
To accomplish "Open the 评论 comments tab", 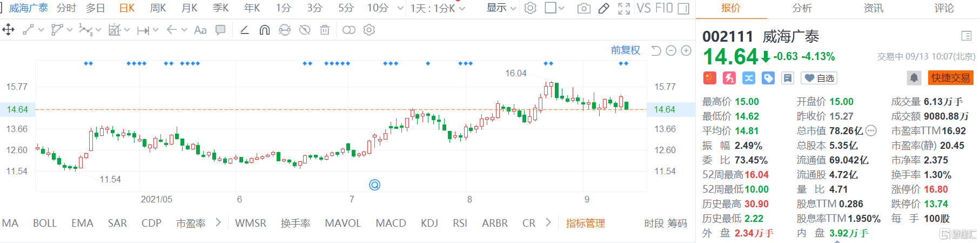I will click(944, 8).
